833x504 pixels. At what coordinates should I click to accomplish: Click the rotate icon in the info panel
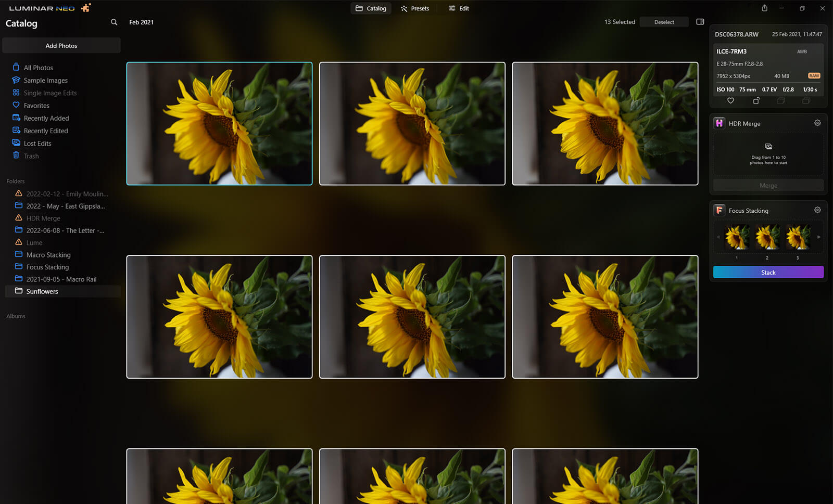pos(756,101)
